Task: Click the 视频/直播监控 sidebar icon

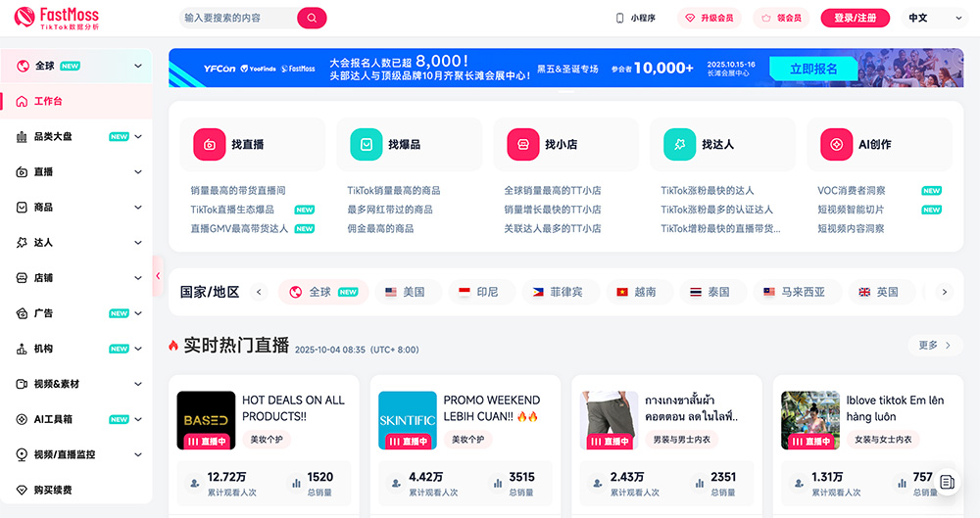Action: click(x=22, y=455)
